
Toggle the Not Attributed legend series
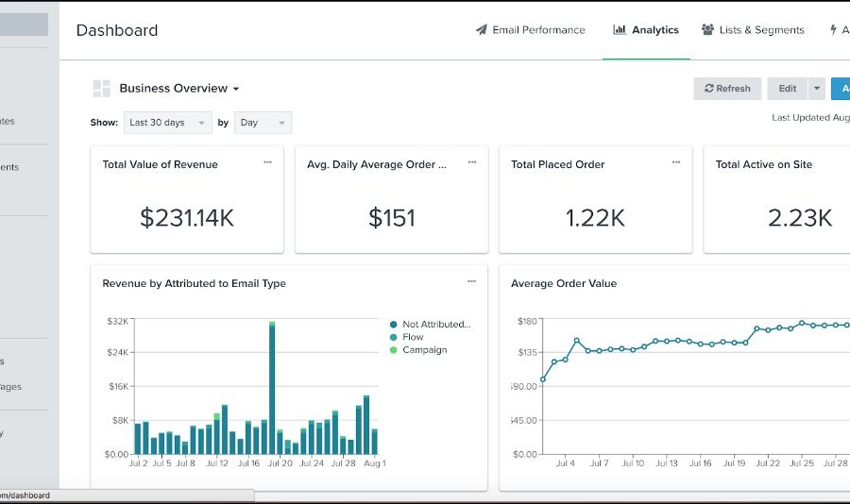tap(435, 325)
